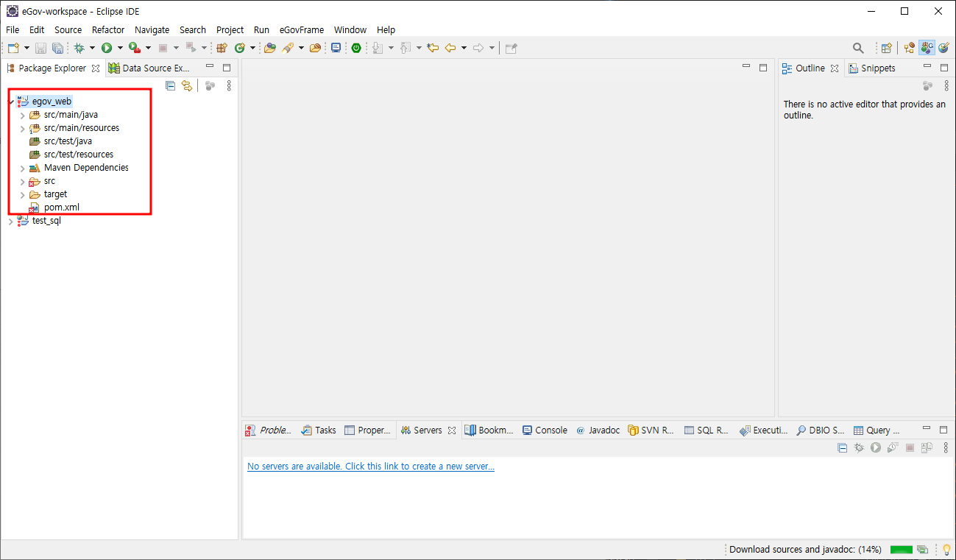Expand the test_sql project
956x560 pixels.
(x=10, y=221)
